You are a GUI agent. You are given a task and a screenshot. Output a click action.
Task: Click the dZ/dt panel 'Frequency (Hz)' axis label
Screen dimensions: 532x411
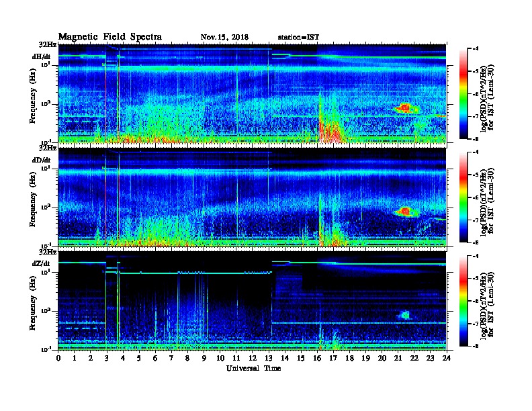(32, 303)
